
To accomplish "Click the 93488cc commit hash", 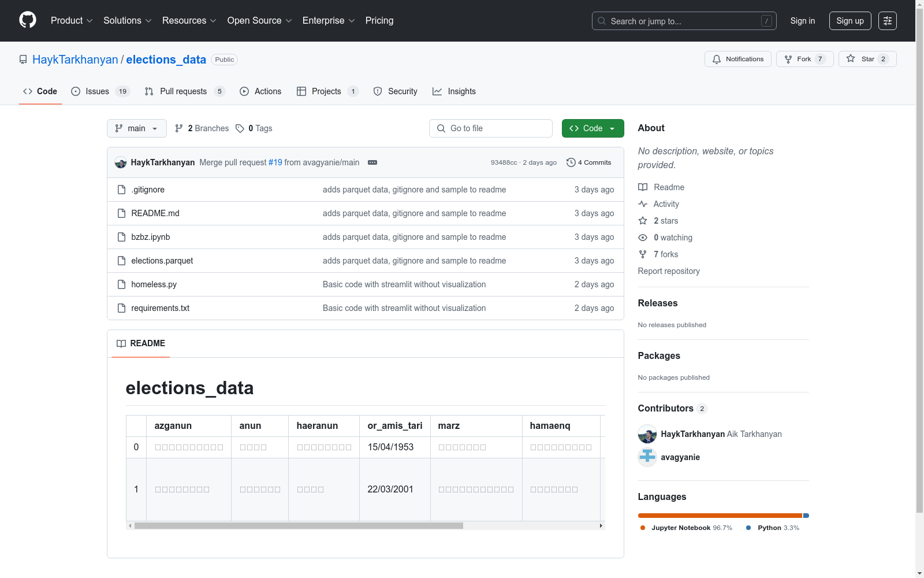I will click(x=504, y=162).
